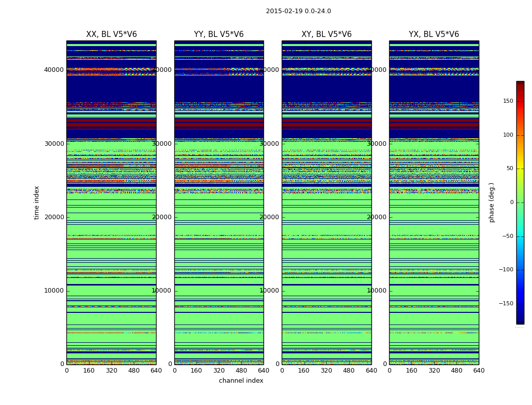Click the channel index x-axis label
The image size is (532, 405).
click(x=241, y=381)
